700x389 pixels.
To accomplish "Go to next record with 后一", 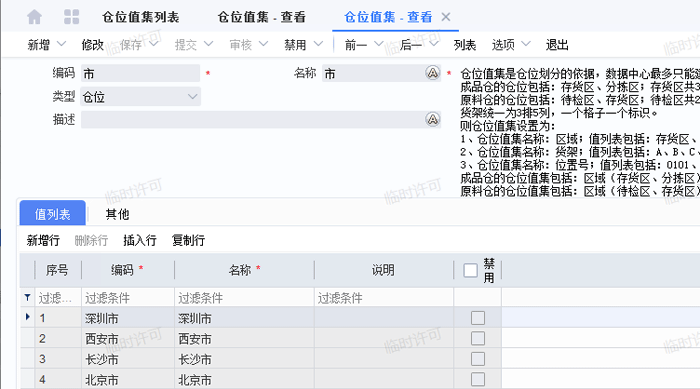I will tap(411, 45).
